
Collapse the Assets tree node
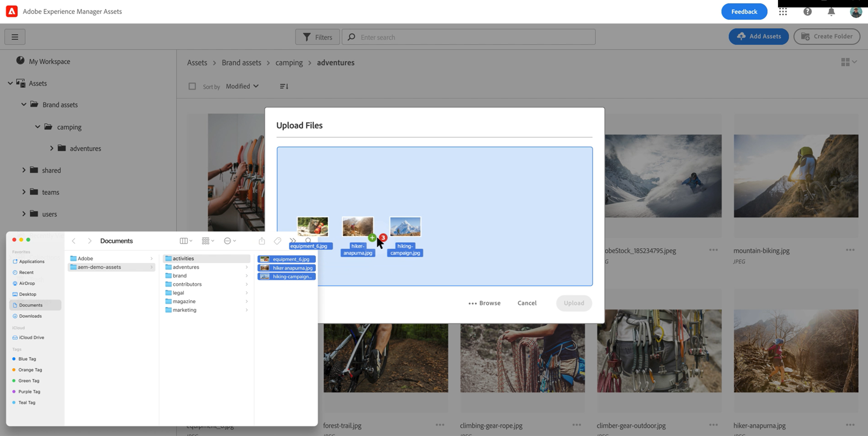10,83
